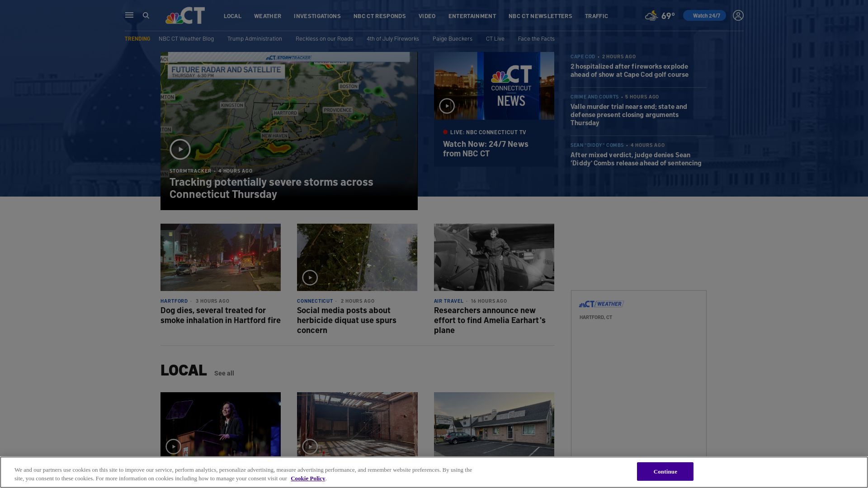Open NBC CT Responds menu

(x=379, y=16)
